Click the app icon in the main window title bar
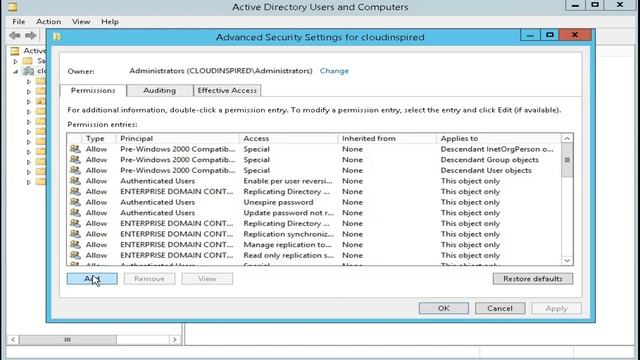The image size is (640, 360). click(13, 7)
